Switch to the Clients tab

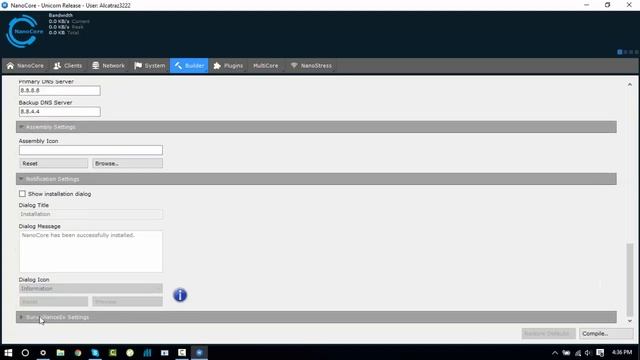(68, 66)
